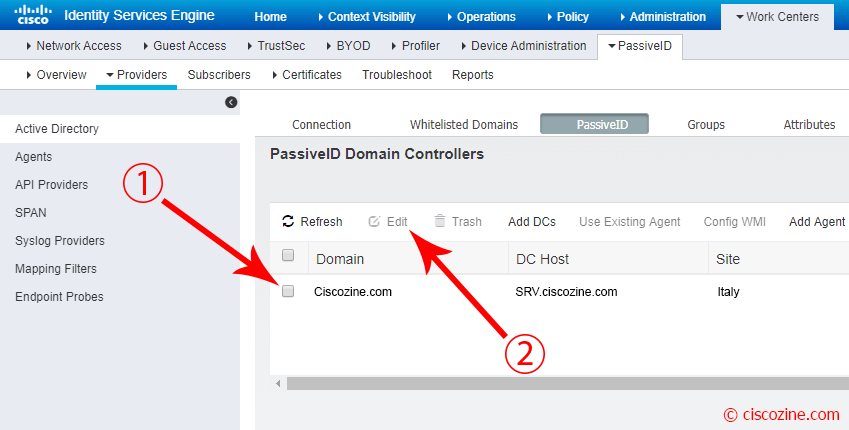Open the PassiveID work center dropdown
Image resolution: width=849 pixels, height=430 pixels.
click(x=639, y=46)
